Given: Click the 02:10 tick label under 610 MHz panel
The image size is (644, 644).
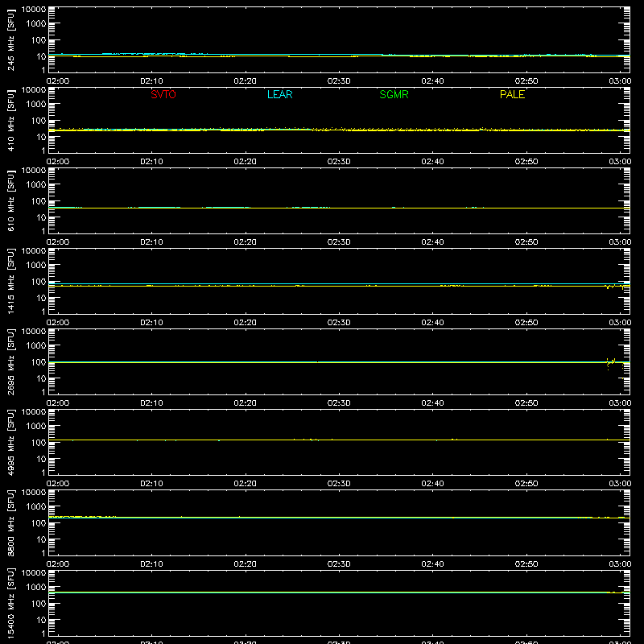Looking at the screenshot, I should pos(151,242).
